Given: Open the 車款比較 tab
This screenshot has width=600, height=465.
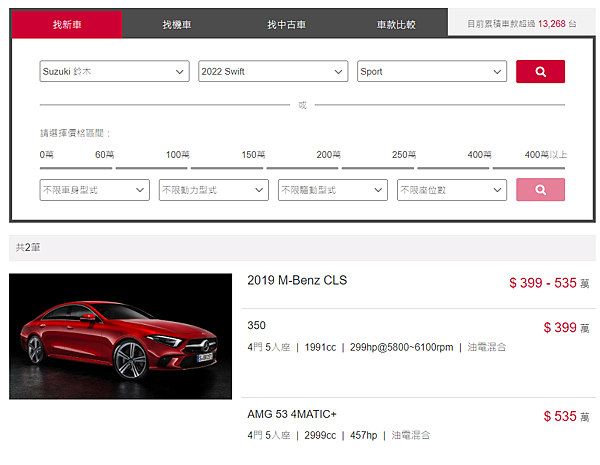Looking at the screenshot, I should pyautogui.click(x=396, y=24).
